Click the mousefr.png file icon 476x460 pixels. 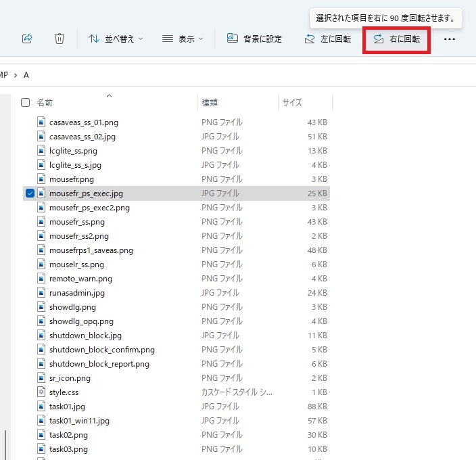pyautogui.click(x=41, y=179)
